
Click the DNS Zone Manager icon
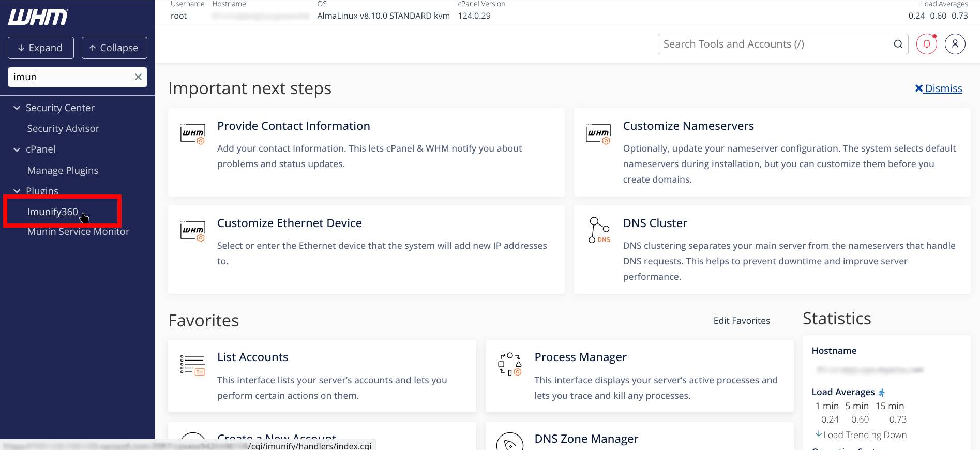pyautogui.click(x=509, y=441)
